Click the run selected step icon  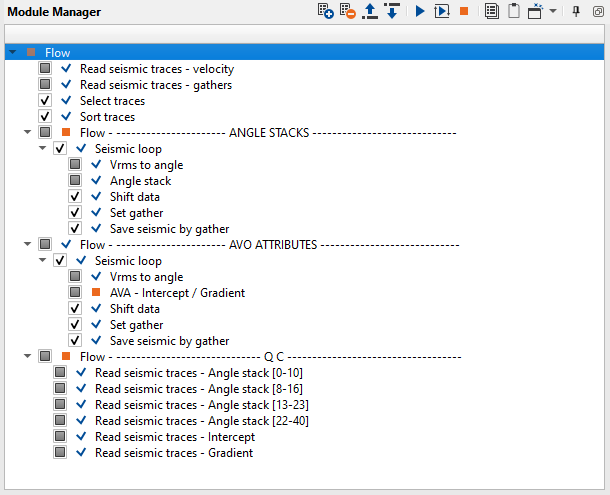point(441,11)
